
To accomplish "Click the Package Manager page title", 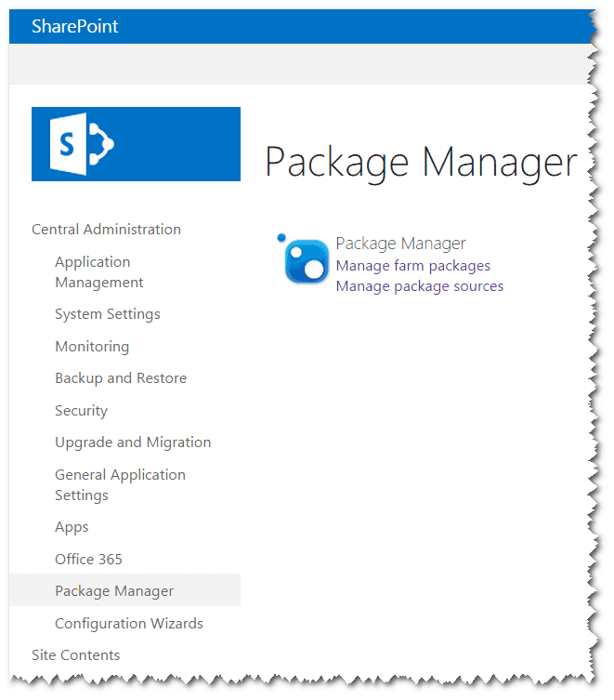I will pyautogui.click(x=421, y=162).
